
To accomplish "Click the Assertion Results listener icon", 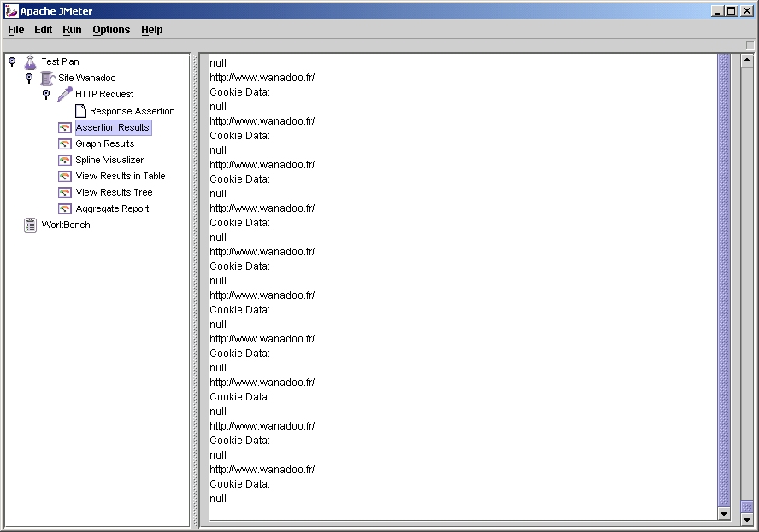I will (64, 127).
